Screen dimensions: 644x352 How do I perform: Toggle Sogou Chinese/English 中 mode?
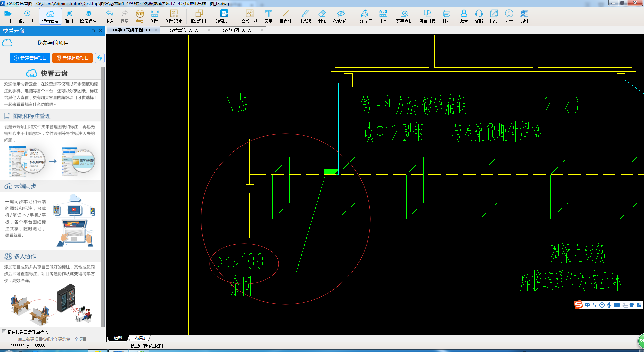[587, 305]
